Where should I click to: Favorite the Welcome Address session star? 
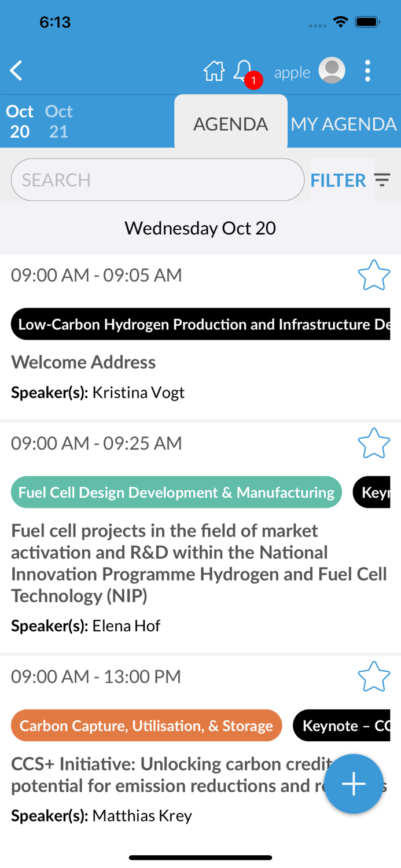(x=374, y=274)
